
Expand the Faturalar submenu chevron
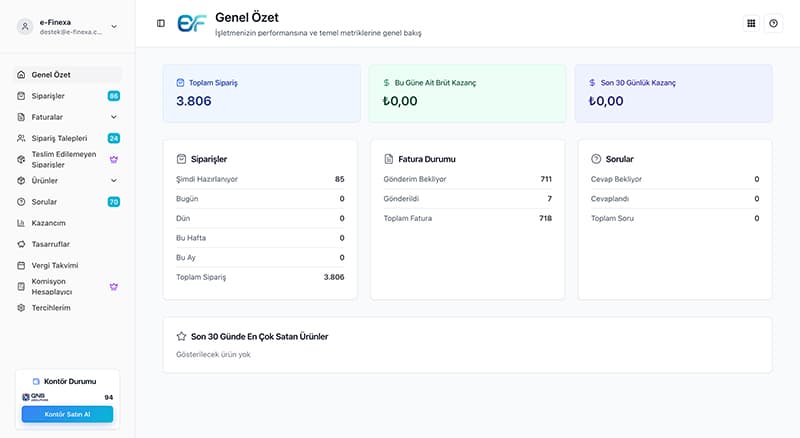pyautogui.click(x=114, y=117)
